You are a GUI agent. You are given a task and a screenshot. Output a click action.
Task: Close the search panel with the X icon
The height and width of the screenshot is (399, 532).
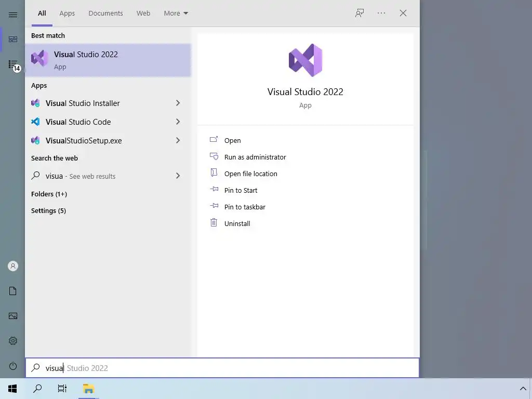[403, 13]
